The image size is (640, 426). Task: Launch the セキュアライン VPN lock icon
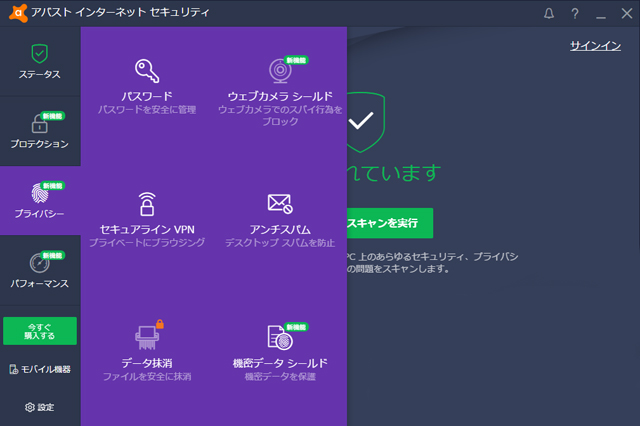point(147,204)
